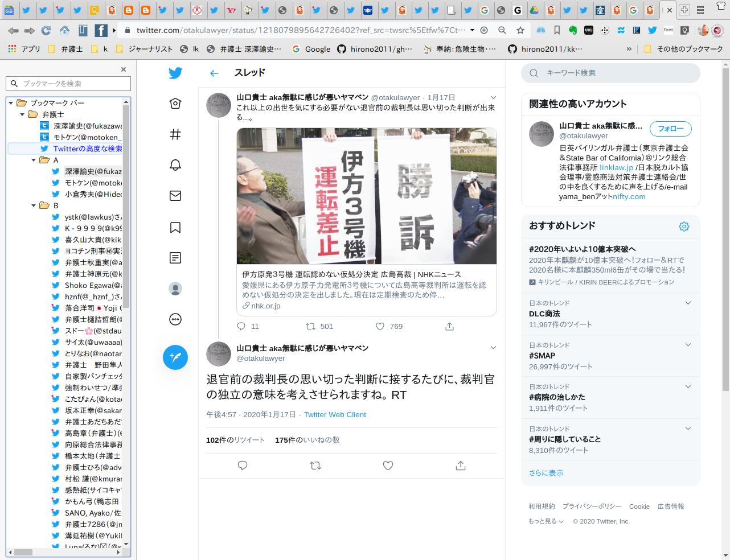The height and width of the screenshot is (560, 730).
Task: Click the さらに表示 link under trends
Action: tap(546, 472)
